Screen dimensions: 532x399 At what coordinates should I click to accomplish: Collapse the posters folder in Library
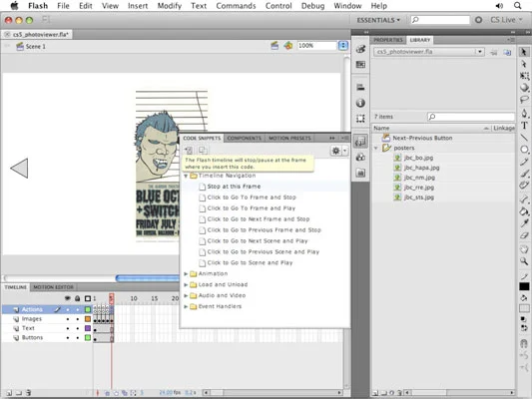point(376,148)
